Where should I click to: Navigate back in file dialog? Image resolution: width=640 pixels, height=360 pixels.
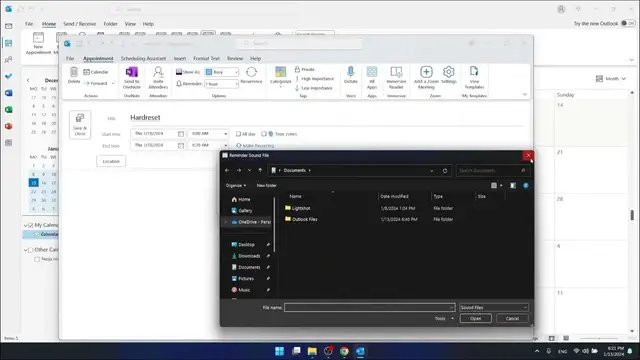(x=227, y=171)
